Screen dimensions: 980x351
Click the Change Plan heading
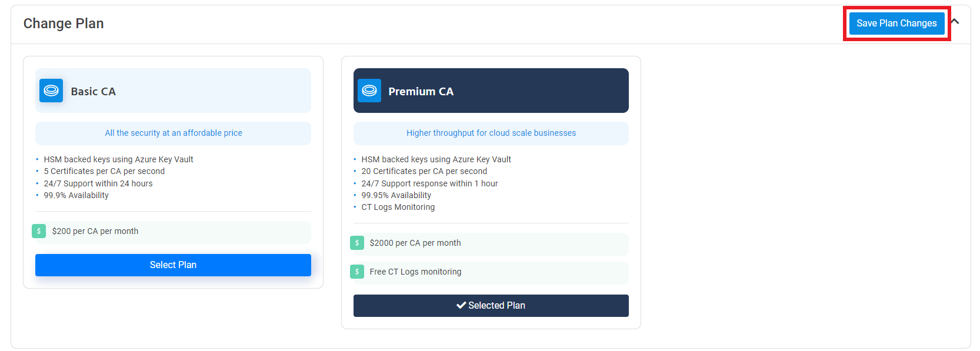tap(64, 24)
